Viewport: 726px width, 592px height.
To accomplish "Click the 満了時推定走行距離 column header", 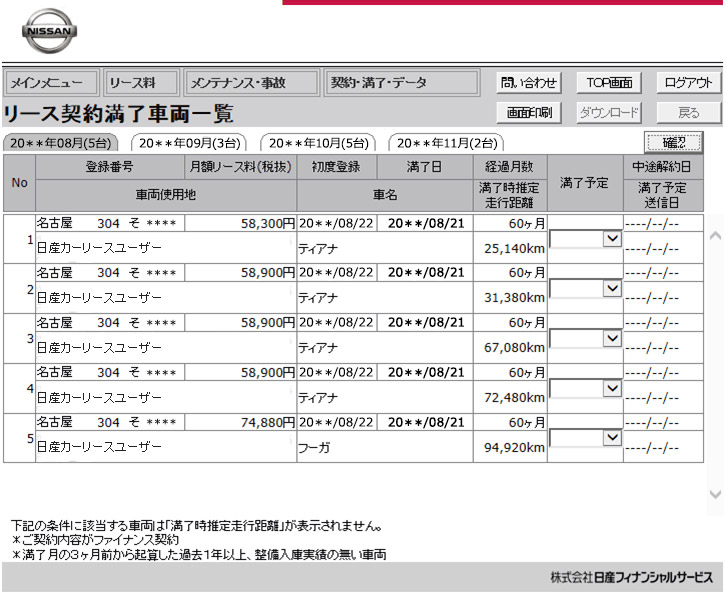I will [510, 195].
